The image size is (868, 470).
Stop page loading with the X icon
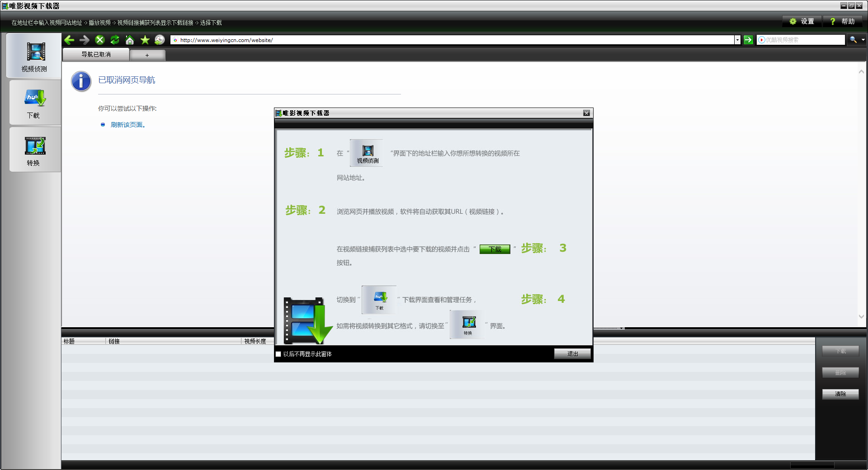point(99,40)
